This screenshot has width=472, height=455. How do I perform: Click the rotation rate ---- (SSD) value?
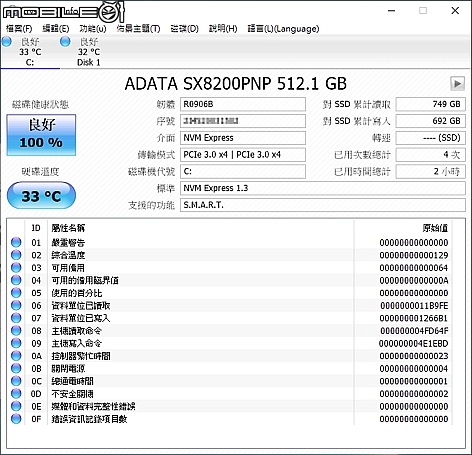(x=430, y=138)
